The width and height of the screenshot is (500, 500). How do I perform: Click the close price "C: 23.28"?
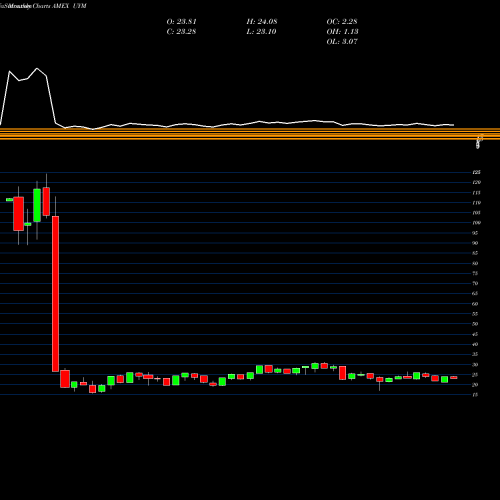coord(181,32)
